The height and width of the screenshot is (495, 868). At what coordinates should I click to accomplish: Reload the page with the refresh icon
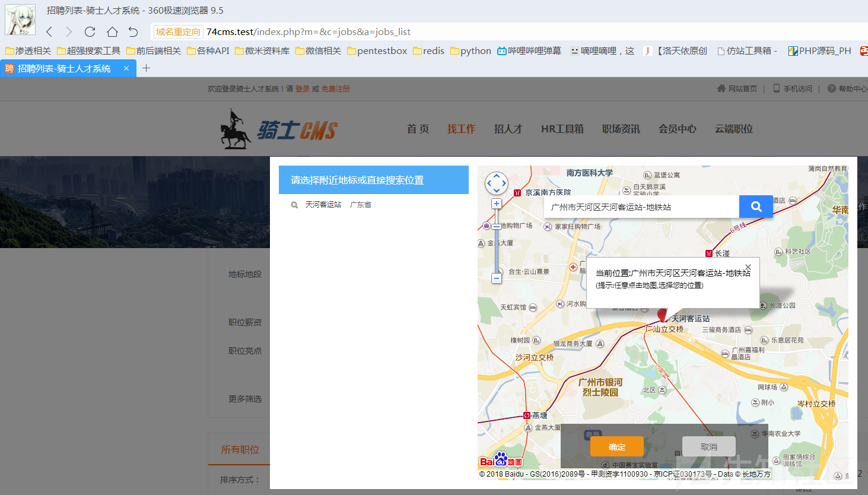click(90, 32)
